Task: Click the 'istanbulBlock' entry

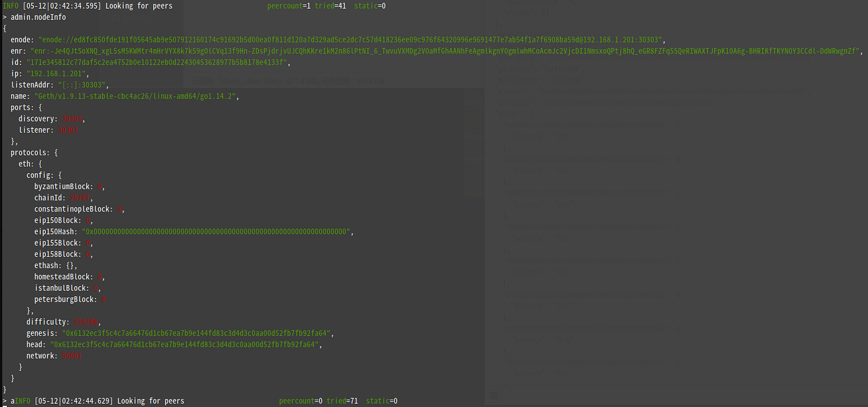Action: [x=68, y=288]
